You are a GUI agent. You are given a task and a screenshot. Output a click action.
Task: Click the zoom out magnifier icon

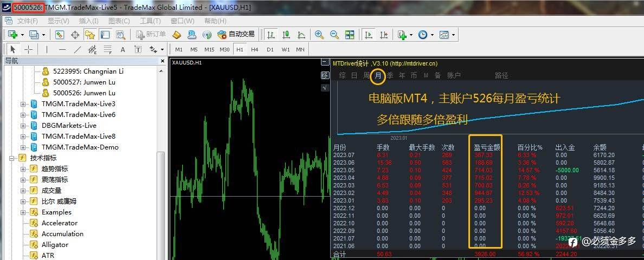(x=334, y=35)
